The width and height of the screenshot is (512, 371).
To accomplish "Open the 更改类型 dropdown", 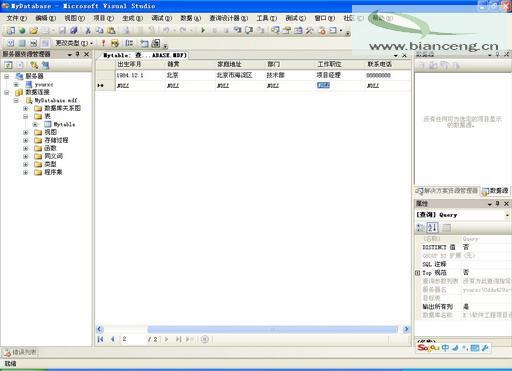I will [74, 43].
